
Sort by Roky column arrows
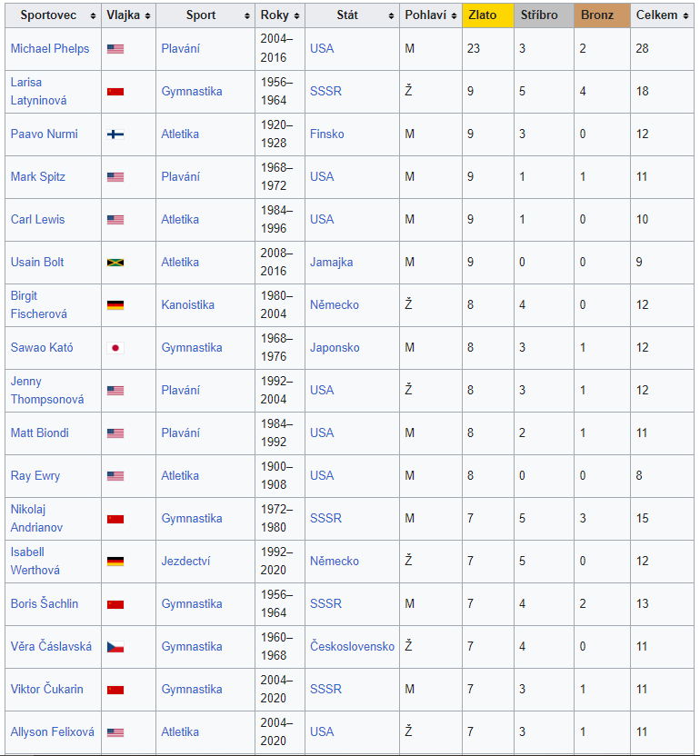tap(296, 16)
